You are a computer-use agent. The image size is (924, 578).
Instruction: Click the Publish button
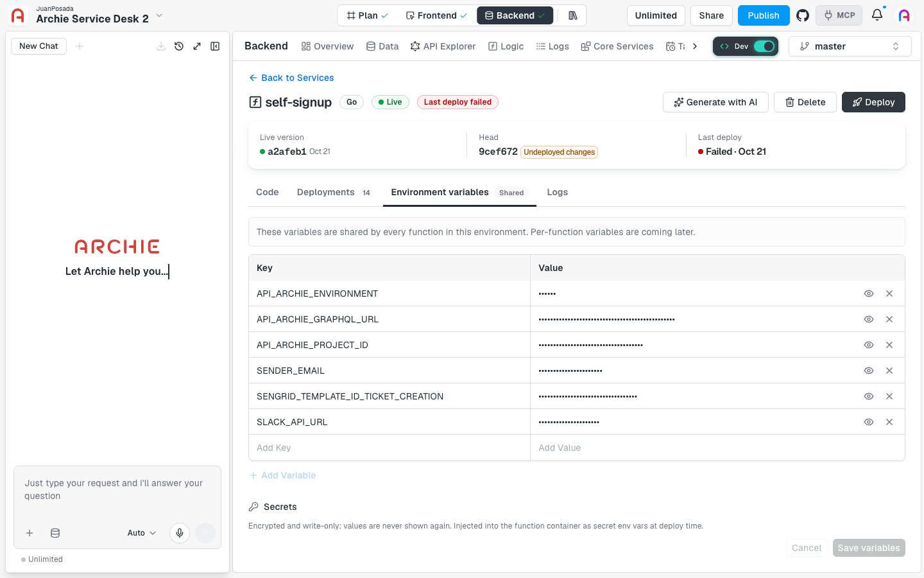coord(764,15)
